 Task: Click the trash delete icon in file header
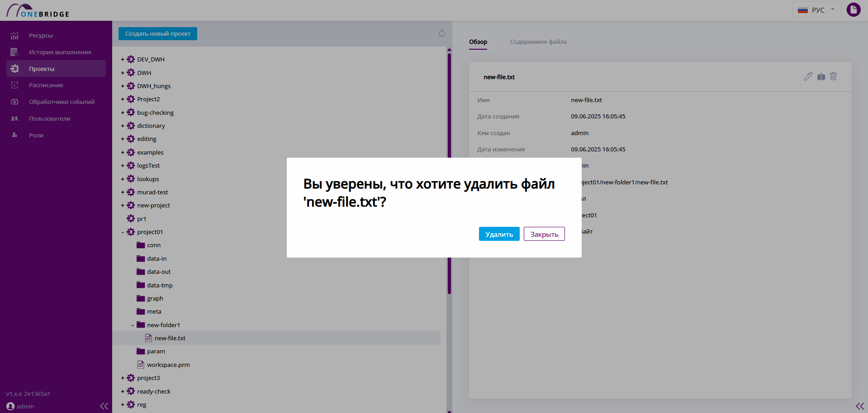click(833, 76)
